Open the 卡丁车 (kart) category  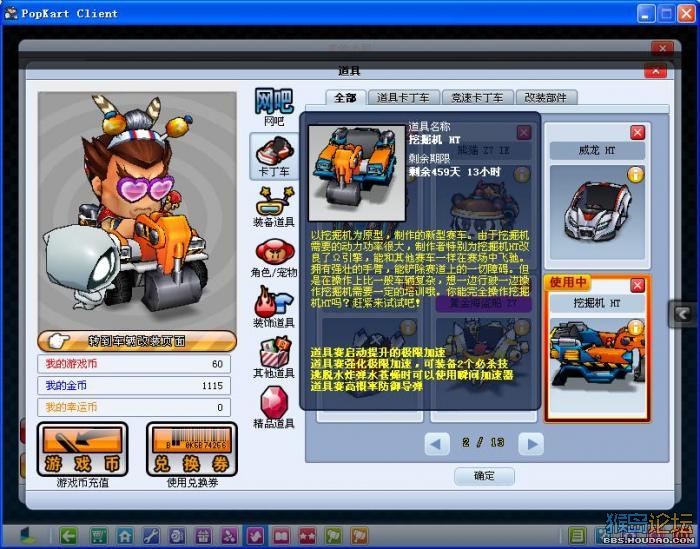coord(274,156)
